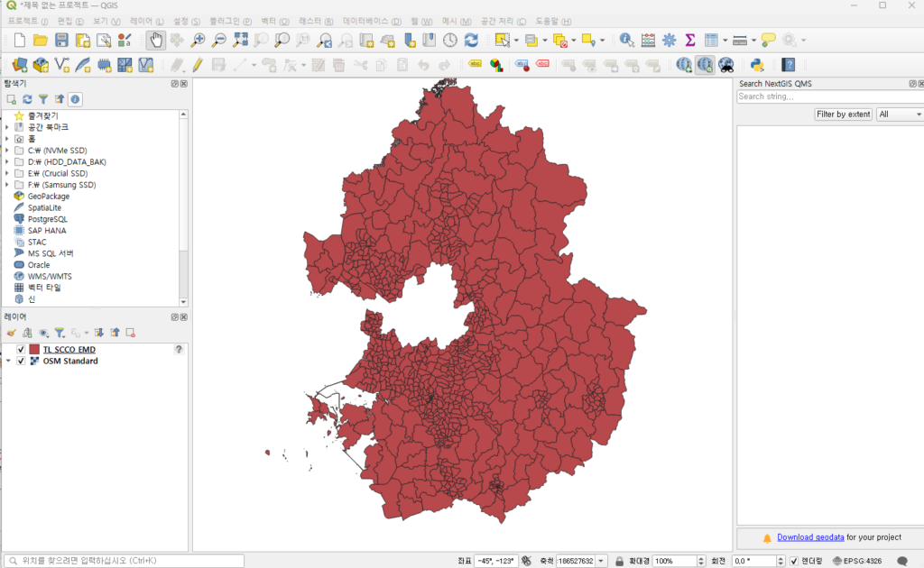
Task: Click the red TL_SCCO_EMD layer swatch
Action: coord(34,350)
